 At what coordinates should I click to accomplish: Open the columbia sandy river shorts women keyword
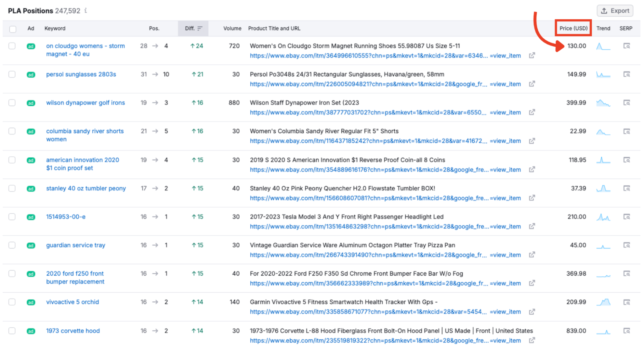(x=85, y=135)
